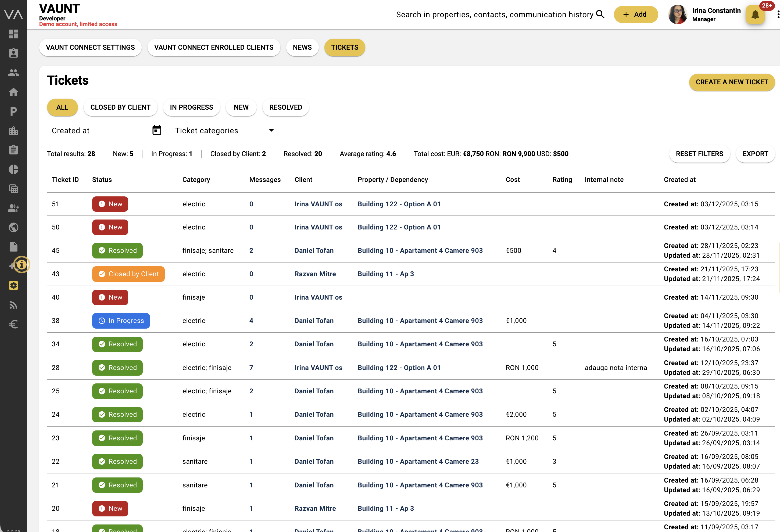Click Create a New Ticket button
Screen dimensions: 780x532
pyautogui.click(x=732, y=82)
